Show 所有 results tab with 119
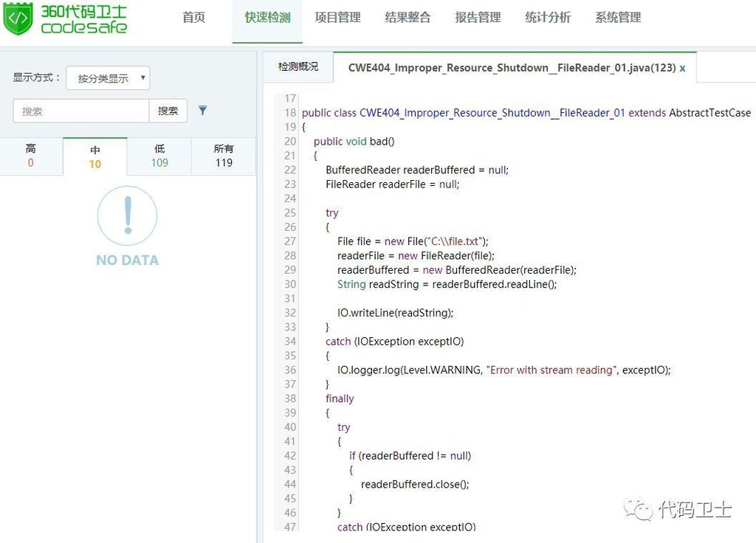Viewport: 756px width, 543px height. point(223,156)
